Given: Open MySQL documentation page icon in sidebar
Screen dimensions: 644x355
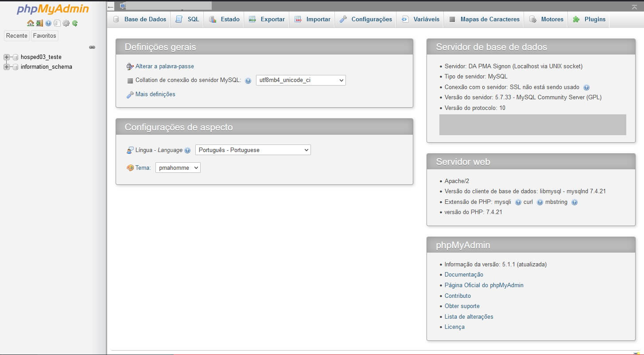Looking at the screenshot, I should tap(57, 23).
